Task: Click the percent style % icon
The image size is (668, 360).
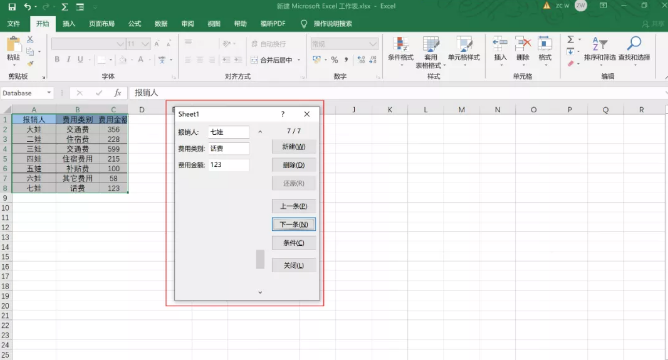Action: [334, 60]
